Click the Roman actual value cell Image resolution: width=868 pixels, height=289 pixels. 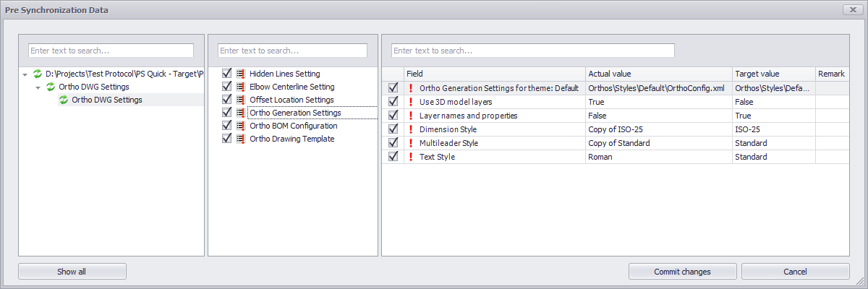point(659,157)
